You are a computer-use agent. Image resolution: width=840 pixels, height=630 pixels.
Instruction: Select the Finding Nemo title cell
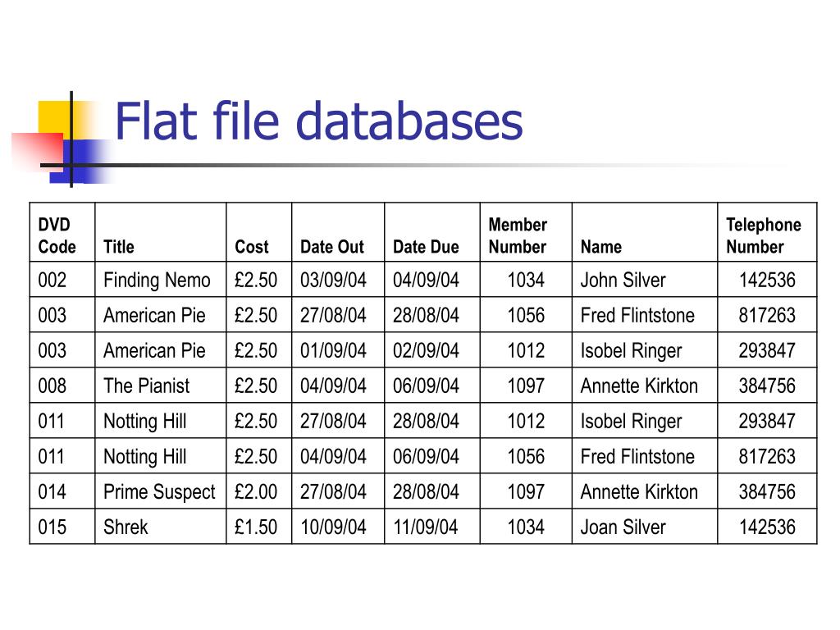(x=161, y=280)
